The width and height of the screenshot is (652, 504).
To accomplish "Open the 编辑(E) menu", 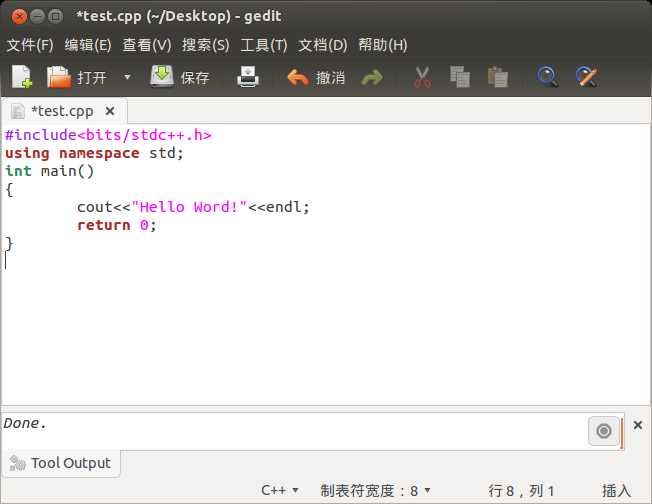I will click(88, 45).
